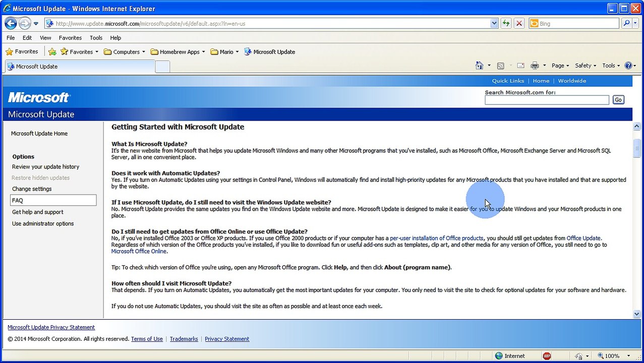Open the File menu

coord(11,38)
